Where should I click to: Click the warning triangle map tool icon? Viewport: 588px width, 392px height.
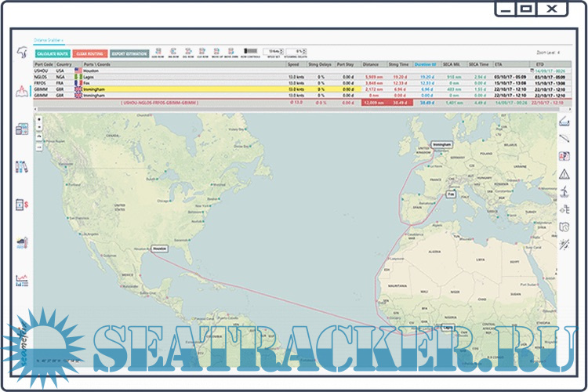(x=564, y=173)
